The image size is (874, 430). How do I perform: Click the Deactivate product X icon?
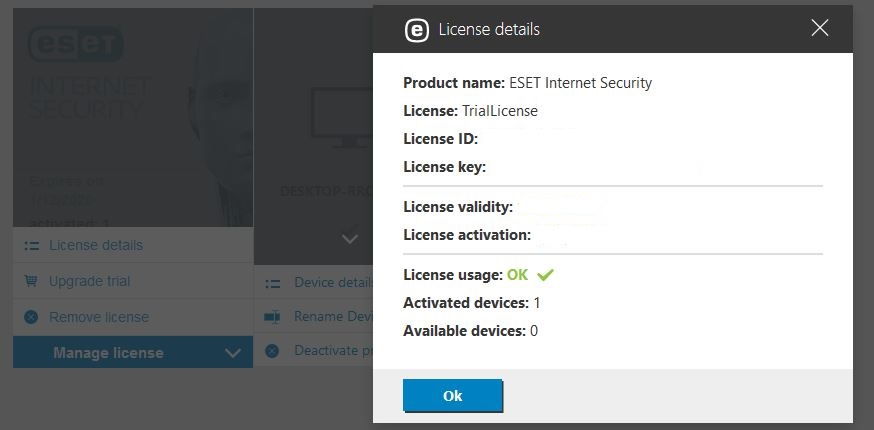(273, 351)
